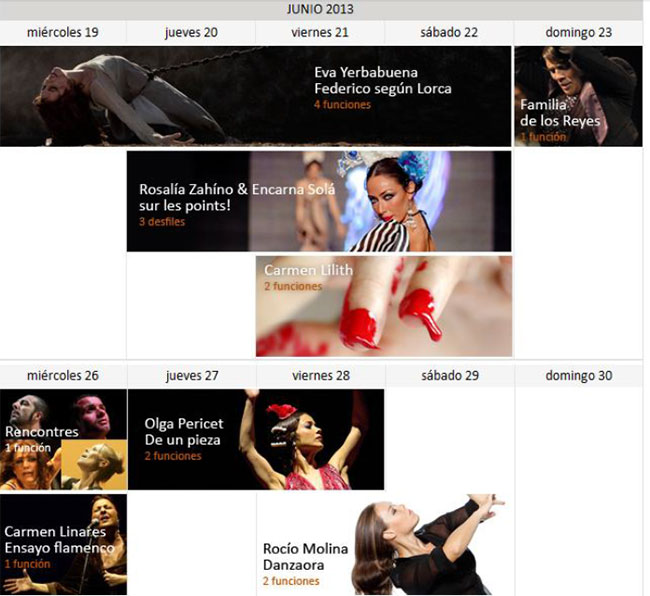The height and width of the screenshot is (596, 650).
Task: Choose the domingo 23 day column header
Action: tap(578, 32)
